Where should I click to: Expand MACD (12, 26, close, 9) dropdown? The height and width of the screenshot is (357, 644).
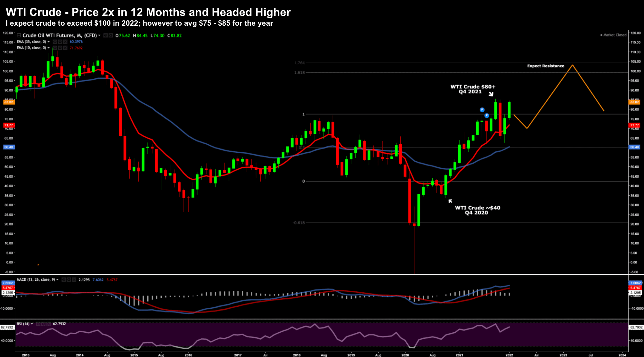coord(57,280)
